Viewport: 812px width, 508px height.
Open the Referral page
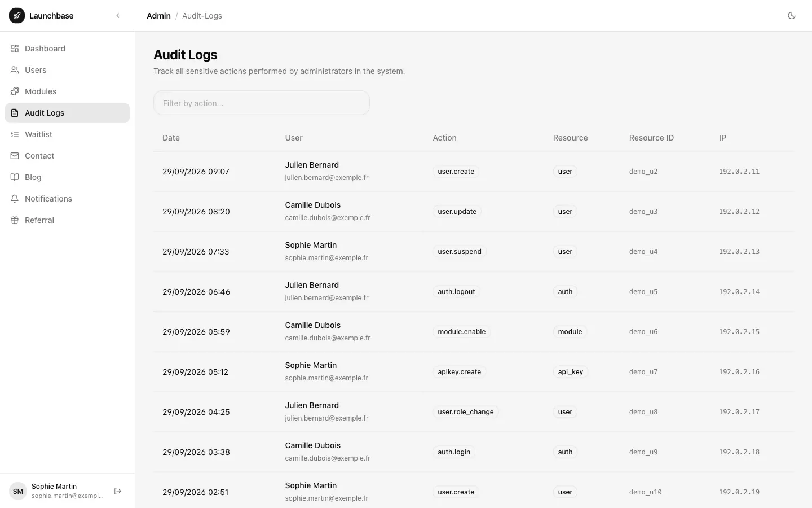[67, 220]
